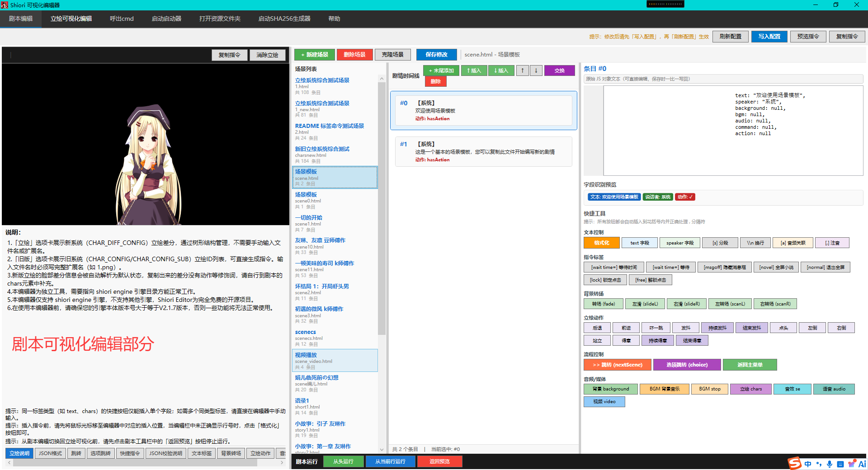Click the Shiori app icon in title bar
The width and height of the screenshot is (868, 470).
[x=5, y=5]
